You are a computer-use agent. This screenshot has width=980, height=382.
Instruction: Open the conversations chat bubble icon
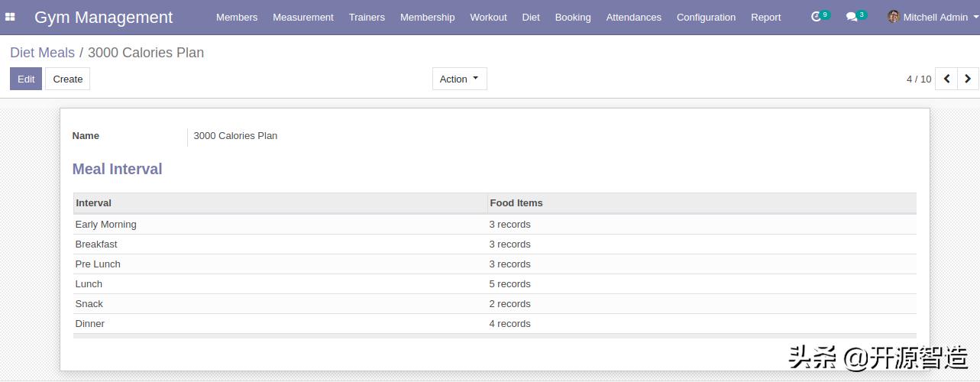coord(852,17)
